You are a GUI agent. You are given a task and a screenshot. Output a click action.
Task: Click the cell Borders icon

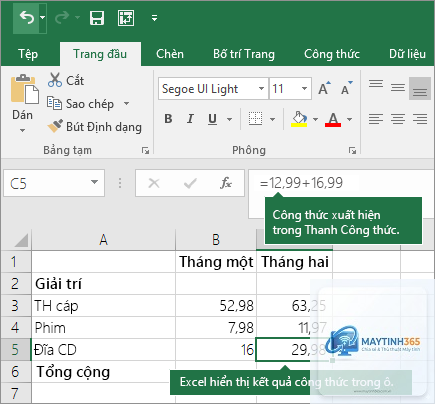[x=255, y=119]
